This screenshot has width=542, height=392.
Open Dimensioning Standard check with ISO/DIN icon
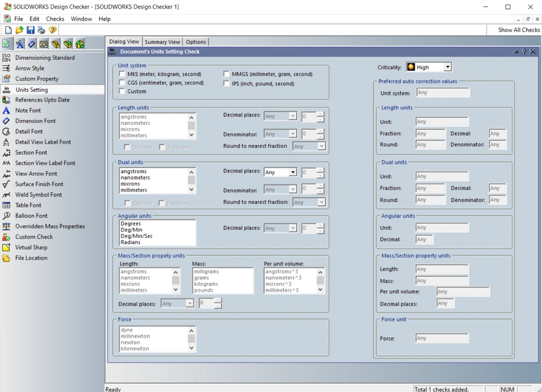[6, 58]
